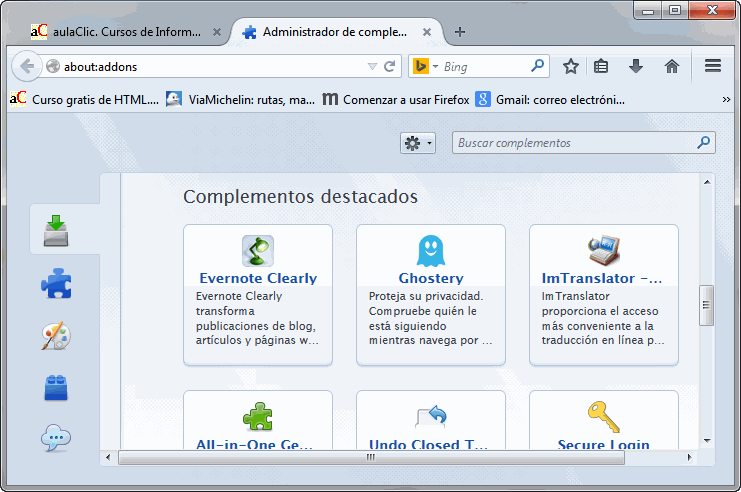Close the Administrador de complementos tab
Screen dimensions: 741x492
click(427, 32)
